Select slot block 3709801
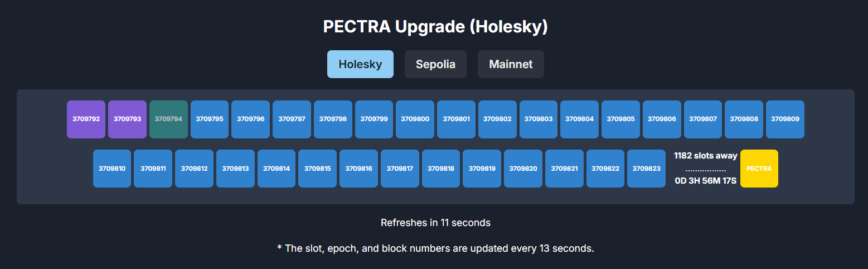This screenshot has width=868, height=269. [456, 119]
